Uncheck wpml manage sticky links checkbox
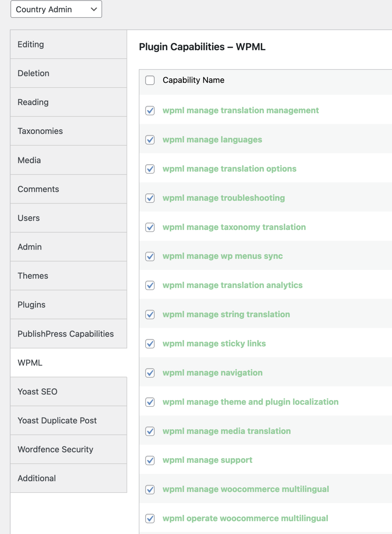392x534 pixels. [x=150, y=344]
